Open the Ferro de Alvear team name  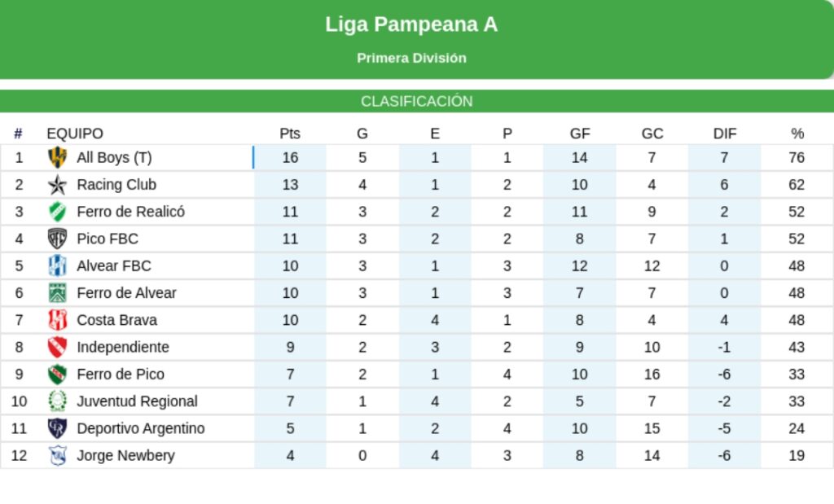point(126,293)
